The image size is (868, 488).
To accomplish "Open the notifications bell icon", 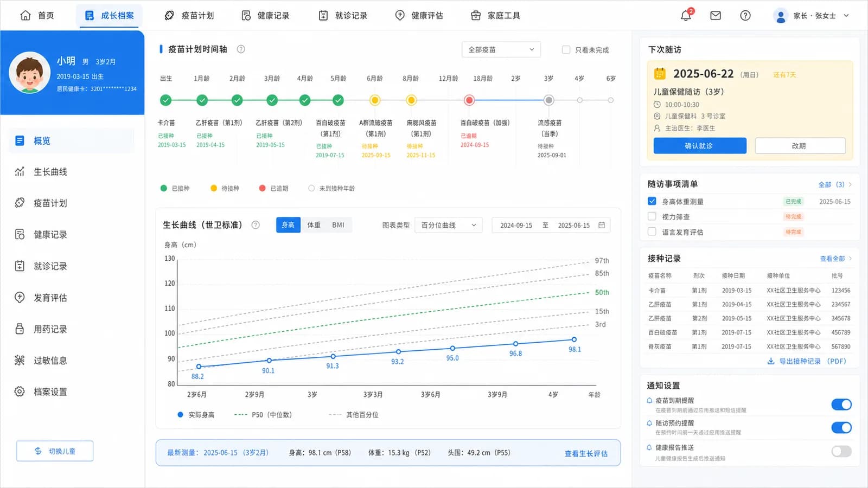I will pyautogui.click(x=686, y=15).
